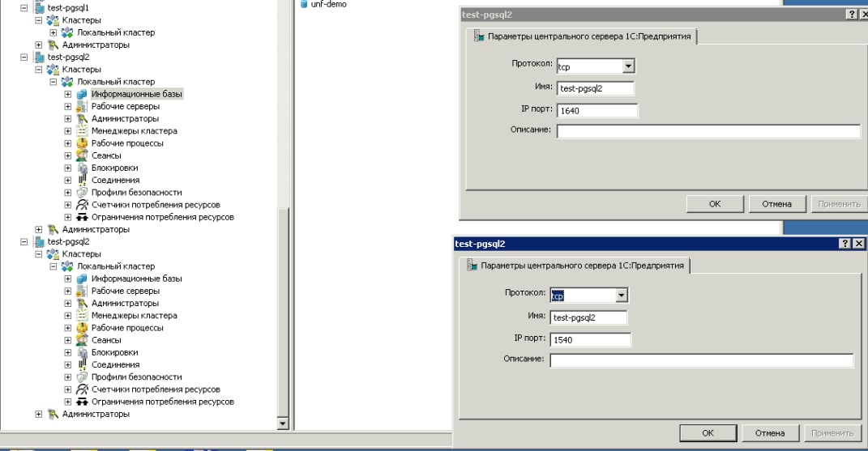
Task: Click Рабочие серверы icon in lower test-pgsql2 branch
Action: [82, 291]
